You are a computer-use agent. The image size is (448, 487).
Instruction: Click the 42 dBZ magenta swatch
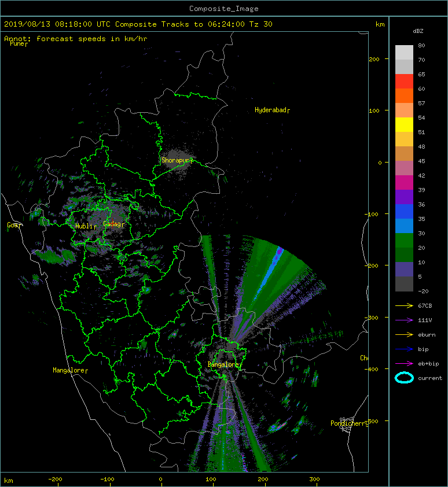(x=404, y=182)
